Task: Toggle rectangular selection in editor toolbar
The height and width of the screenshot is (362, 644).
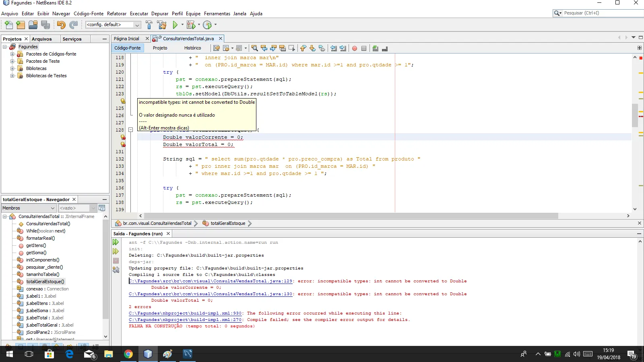Action: pos(292,48)
